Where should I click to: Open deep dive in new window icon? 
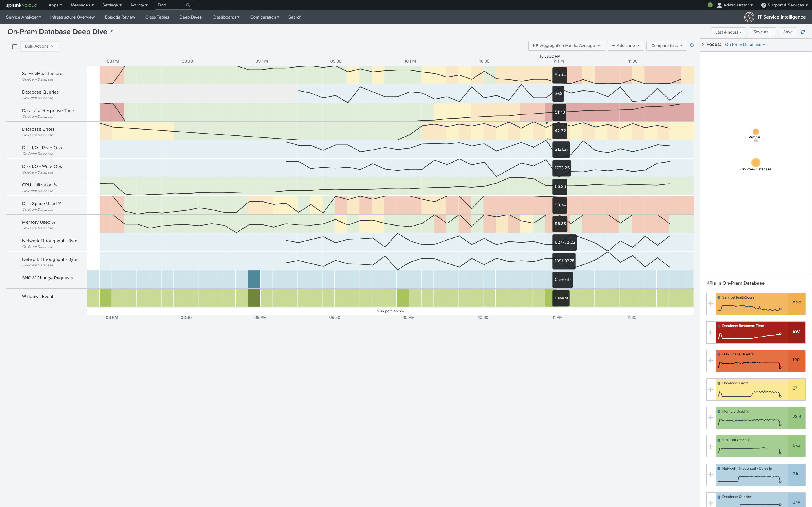coord(803,32)
